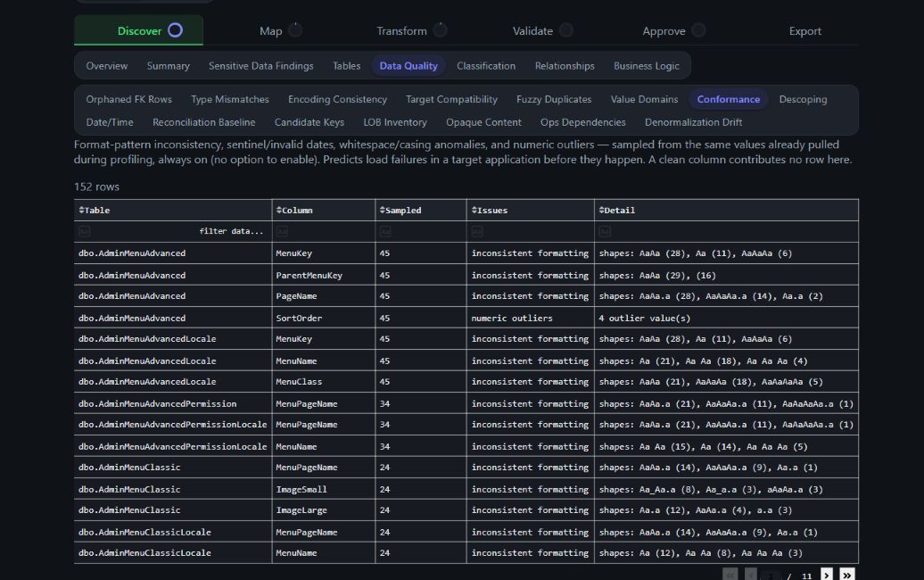Viewport: 924px width, 580px height.
Task: Sort by the Sampled header
Action: pyautogui.click(x=400, y=211)
